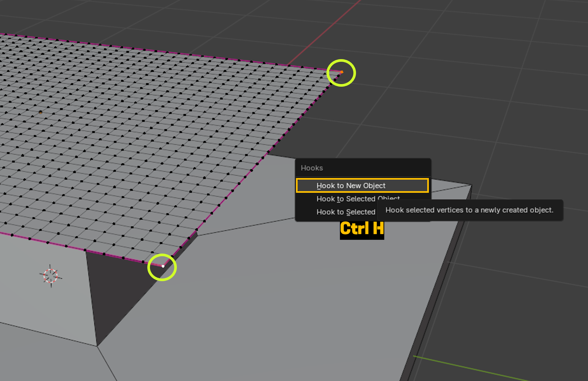Click the 3D cursor crosshair
The width and height of the screenshot is (588, 381).
click(51, 276)
